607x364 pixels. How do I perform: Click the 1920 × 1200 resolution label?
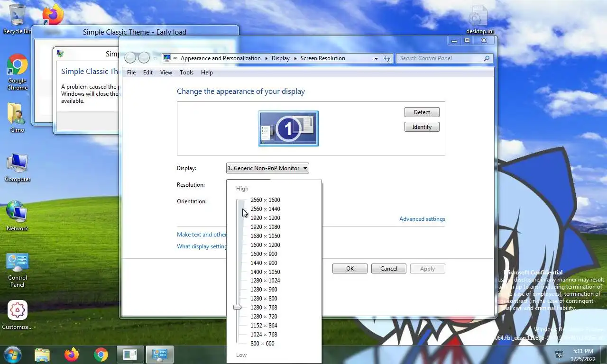(x=265, y=218)
